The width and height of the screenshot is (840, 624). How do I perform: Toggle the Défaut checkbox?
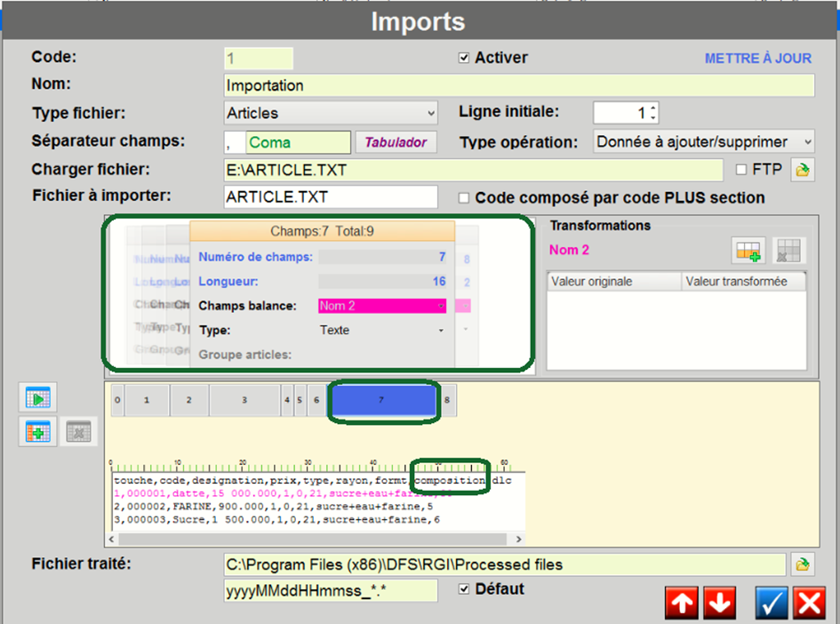point(463,589)
